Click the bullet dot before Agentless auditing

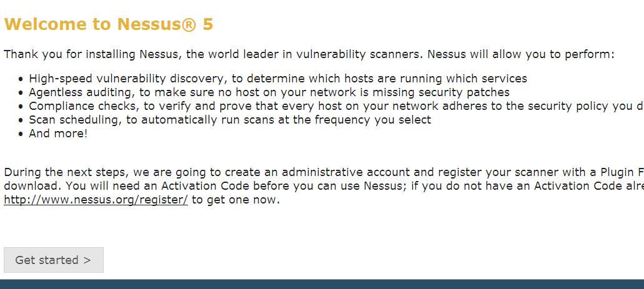[x=21, y=93]
